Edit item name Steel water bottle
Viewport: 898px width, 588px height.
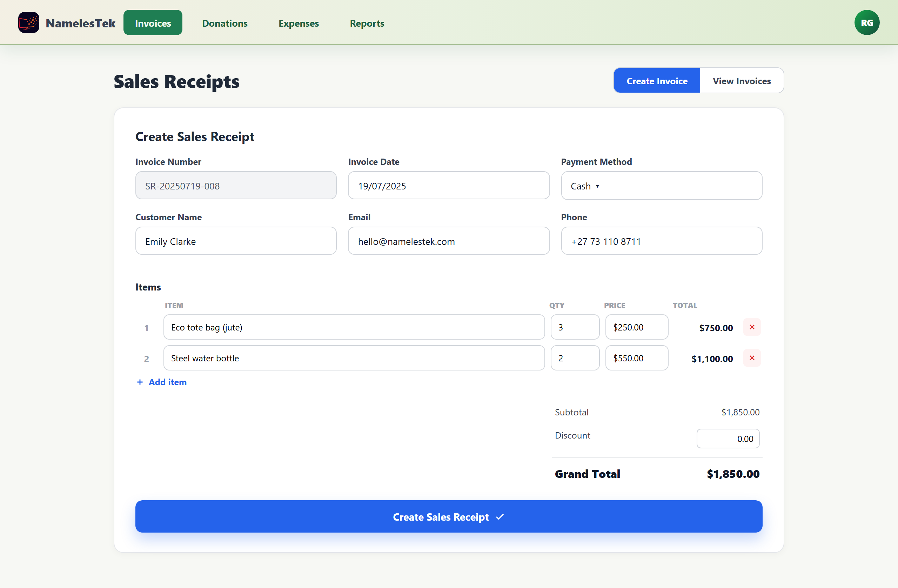pyautogui.click(x=354, y=358)
